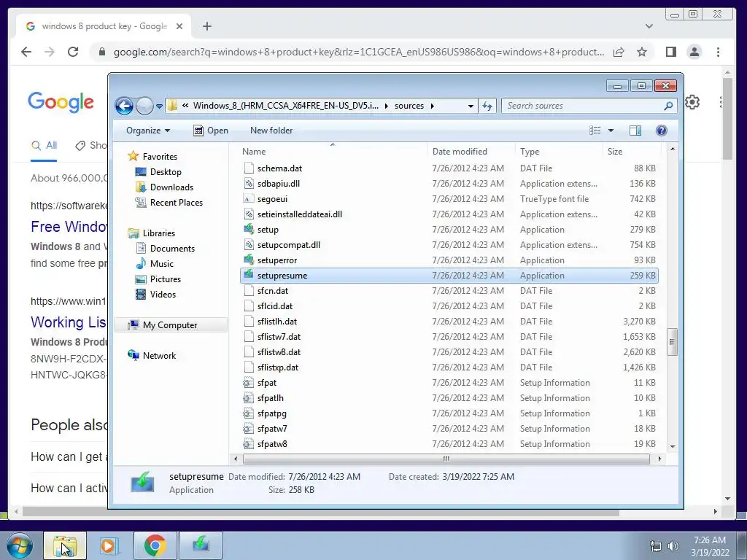Bookmark this page with star icon
This screenshot has width=747, height=560.
click(642, 52)
